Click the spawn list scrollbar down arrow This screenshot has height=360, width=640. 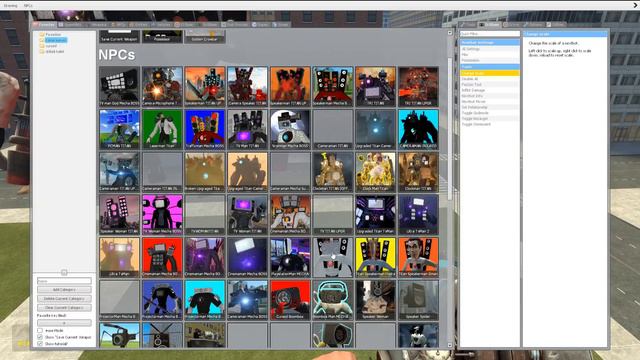click(x=450, y=345)
